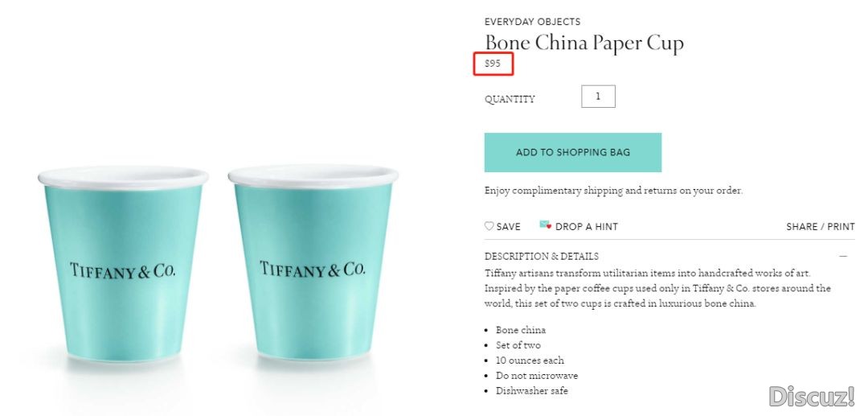Screen dimensions: 868x416
Task: Click the QUANTITY label
Action: point(510,99)
